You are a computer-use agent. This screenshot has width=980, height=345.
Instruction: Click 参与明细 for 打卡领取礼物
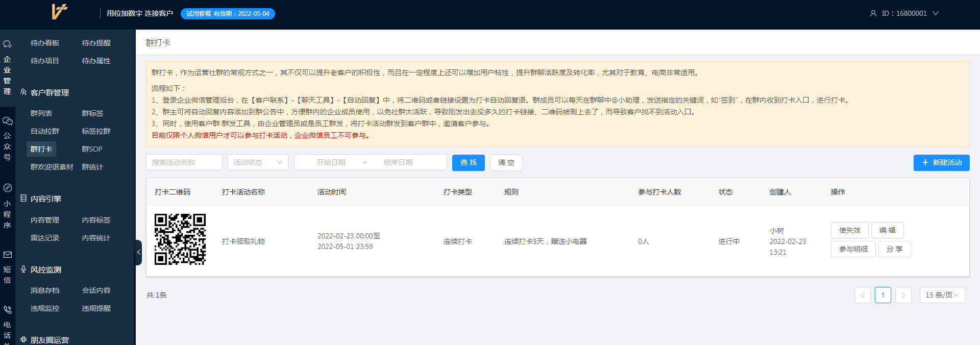point(853,249)
